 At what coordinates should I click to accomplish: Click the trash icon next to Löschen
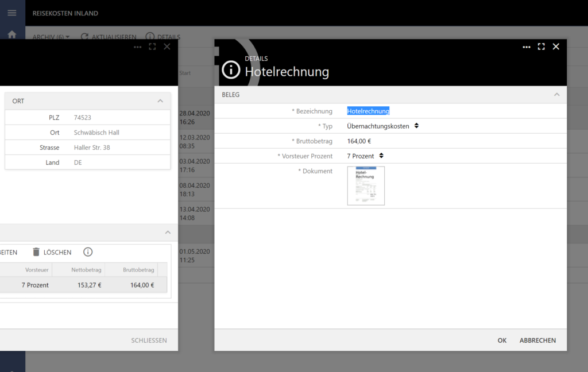(36, 252)
